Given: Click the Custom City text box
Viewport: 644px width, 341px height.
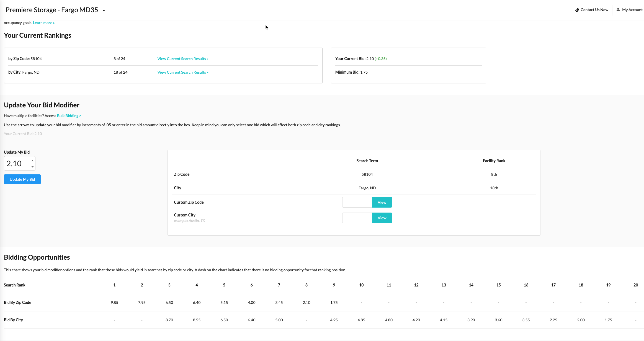Looking at the screenshot, I should tap(357, 218).
